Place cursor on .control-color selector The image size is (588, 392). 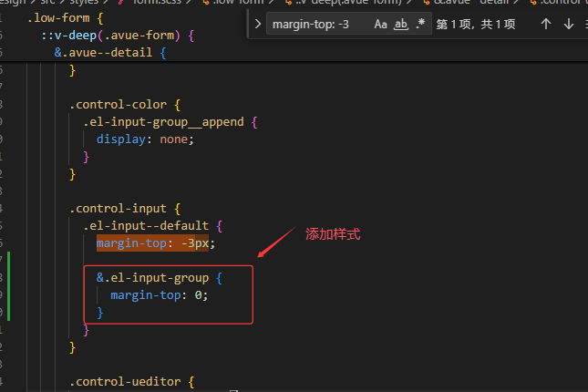tap(119, 104)
